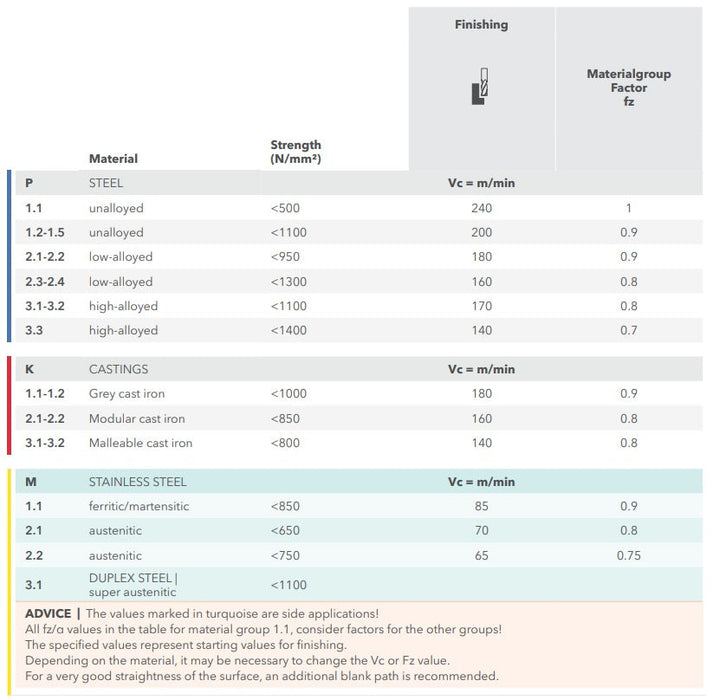This screenshot has height=700, width=713.
Task: Select the STAINLESS STEEL group heading
Action: (137, 482)
